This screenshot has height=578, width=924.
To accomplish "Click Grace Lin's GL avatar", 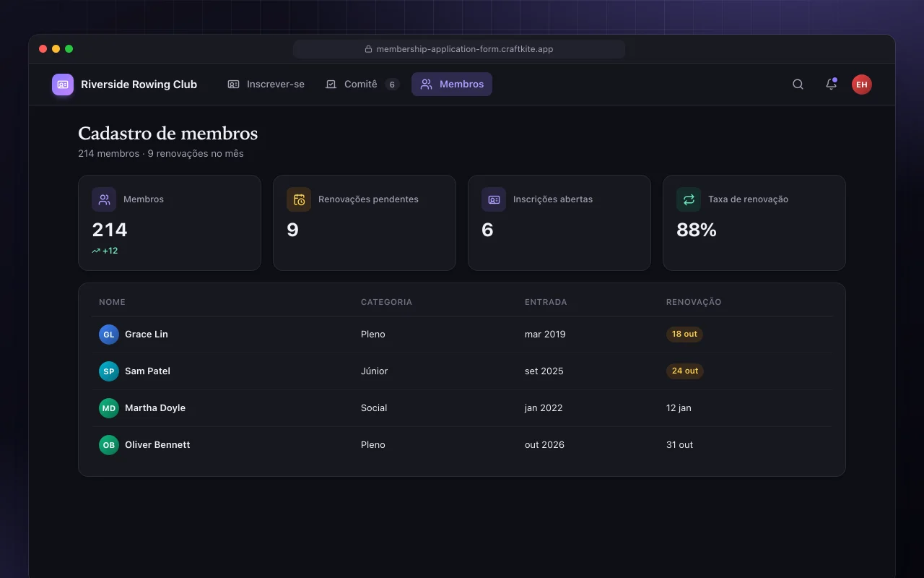I will click(x=109, y=335).
